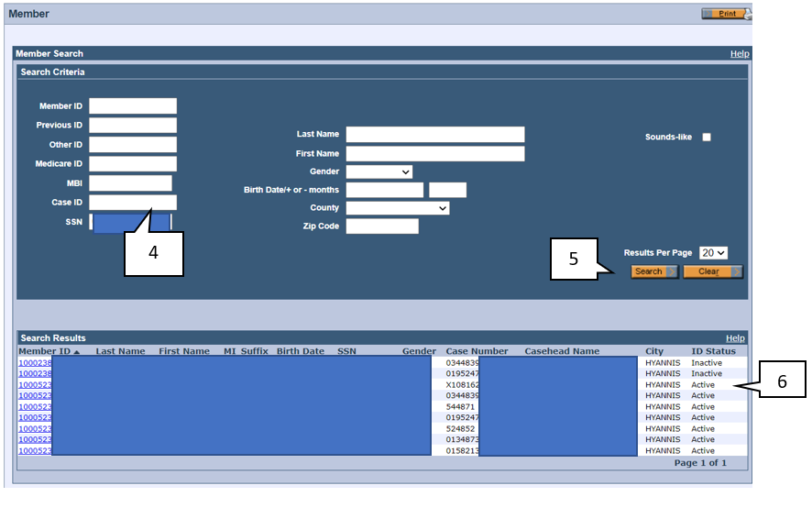Open Member ID link for case 544871
The width and height of the screenshot is (812, 519).
pos(35,407)
